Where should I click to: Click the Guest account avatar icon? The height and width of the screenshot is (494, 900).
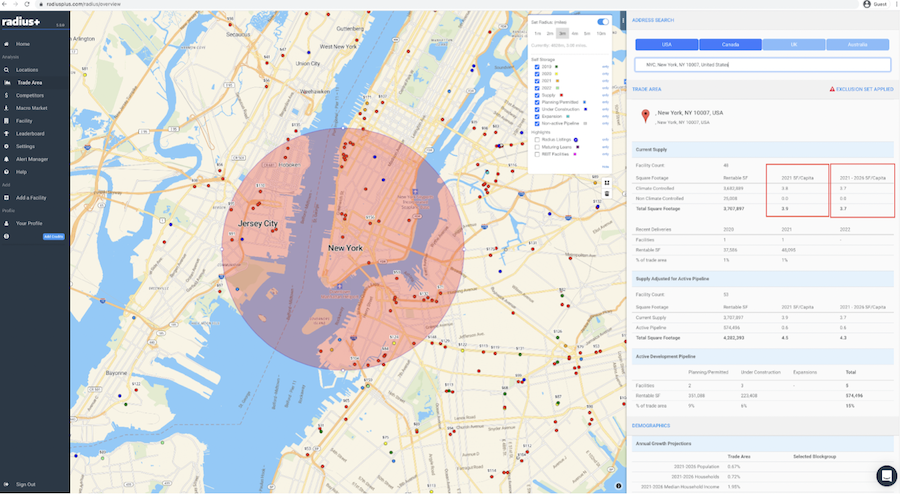867,4
